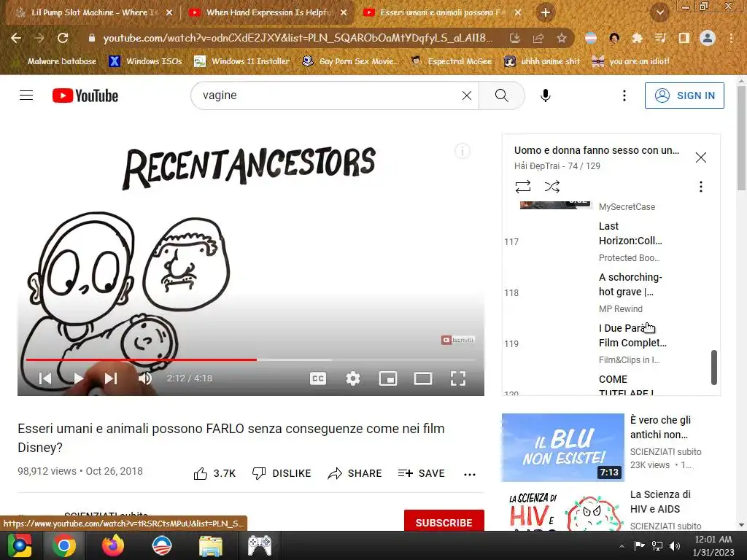Screen dimensions: 747x560
Task: Open File Explorer folder in taskbar
Action: pyautogui.click(x=211, y=545)
